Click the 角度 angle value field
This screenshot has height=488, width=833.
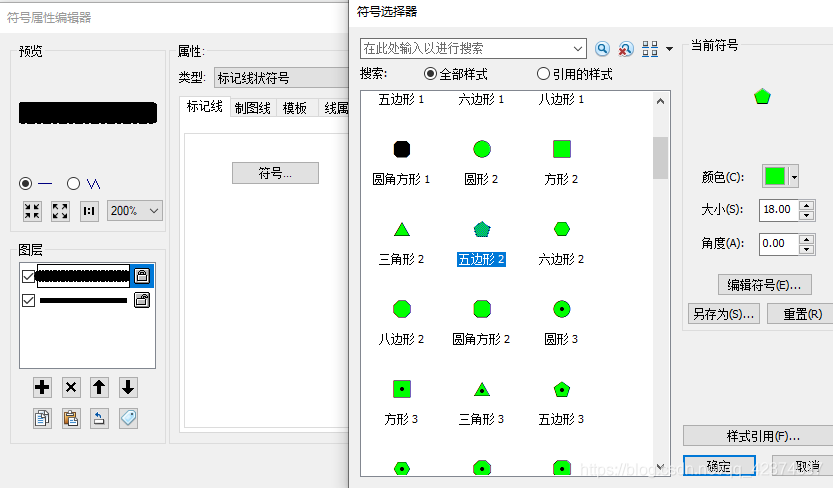point(778,244)
